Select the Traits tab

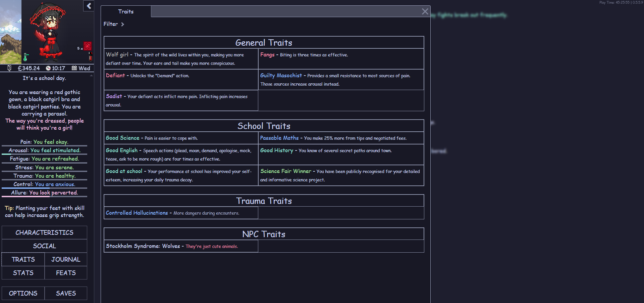point(126,11)
